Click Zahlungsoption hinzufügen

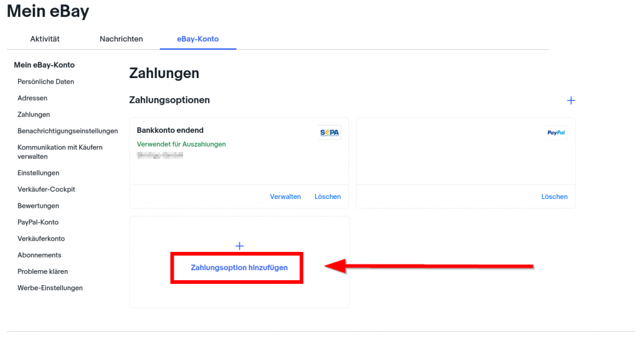[239, 268]
